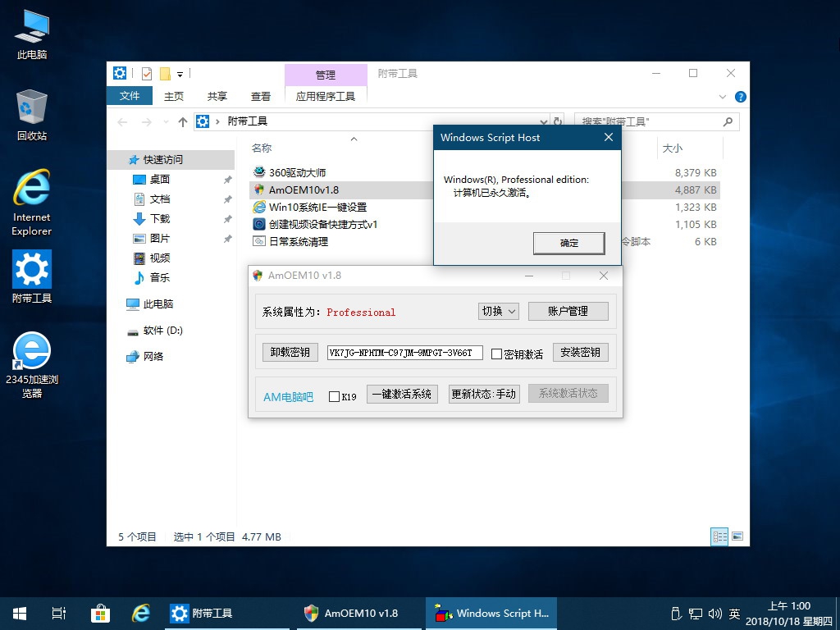Select 网络 in navigation pane
840x630 pixels.
tap(153, 356)
